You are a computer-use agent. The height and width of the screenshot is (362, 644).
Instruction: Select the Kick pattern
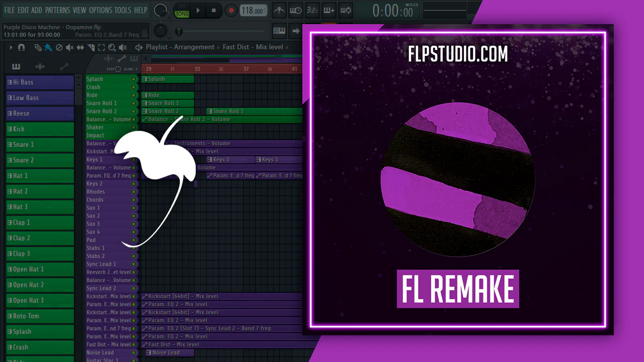[40, 129]
